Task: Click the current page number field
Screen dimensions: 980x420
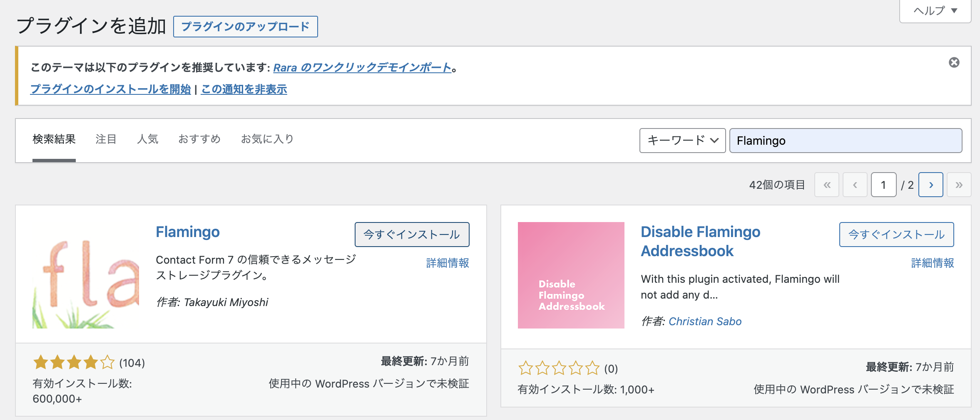Action: coord(883,185)
